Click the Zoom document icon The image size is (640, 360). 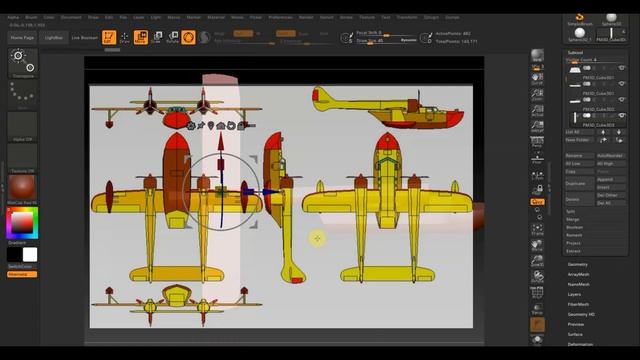click(537, 95)
